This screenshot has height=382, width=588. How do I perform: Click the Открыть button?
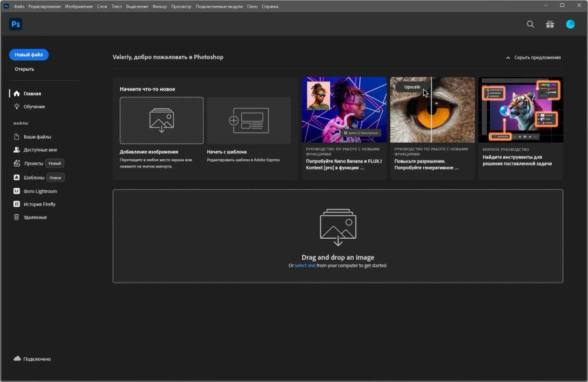[24, 69]
